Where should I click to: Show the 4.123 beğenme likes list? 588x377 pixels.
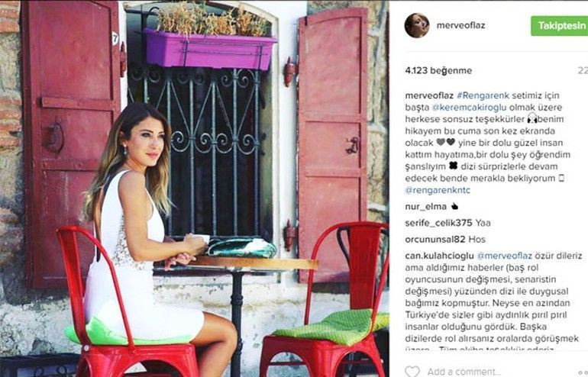pos(438,70)
